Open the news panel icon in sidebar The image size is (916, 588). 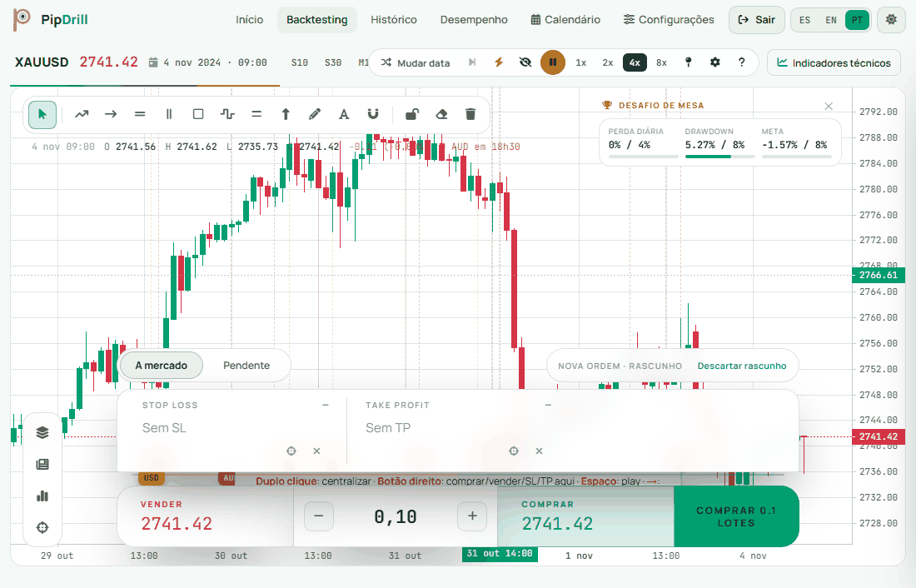click(42, 465)
